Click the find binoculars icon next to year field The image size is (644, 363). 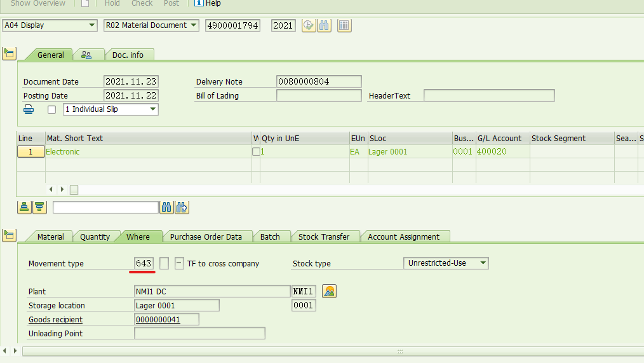point(324,25)
